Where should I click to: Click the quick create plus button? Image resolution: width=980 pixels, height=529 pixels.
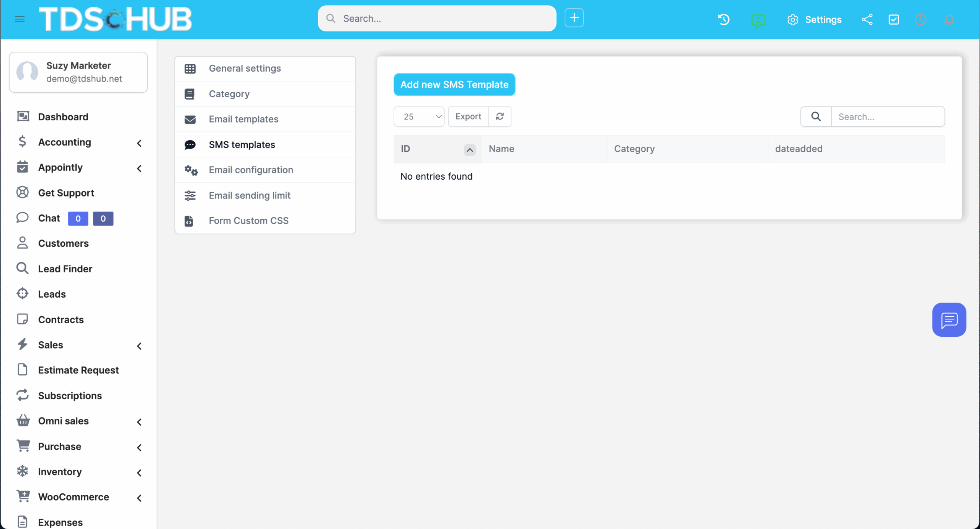pyautogui.click(x=574, y=18)
